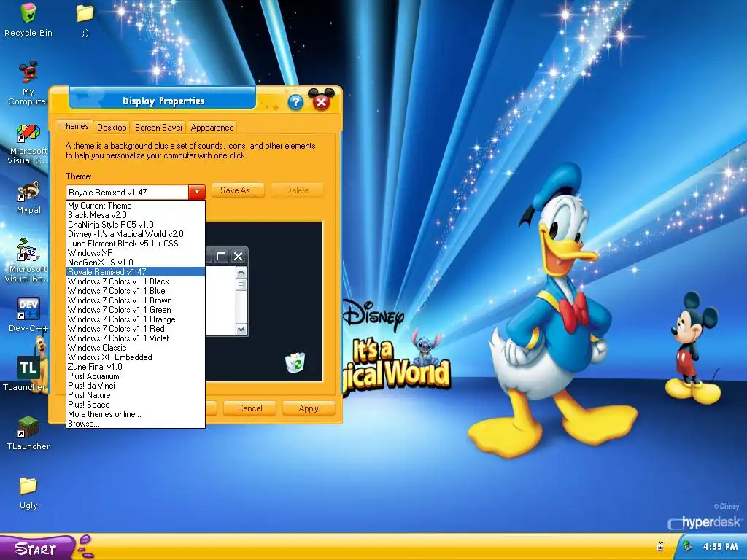Choose My Current Theme from list
747x560 pixels.
(136, 205)
